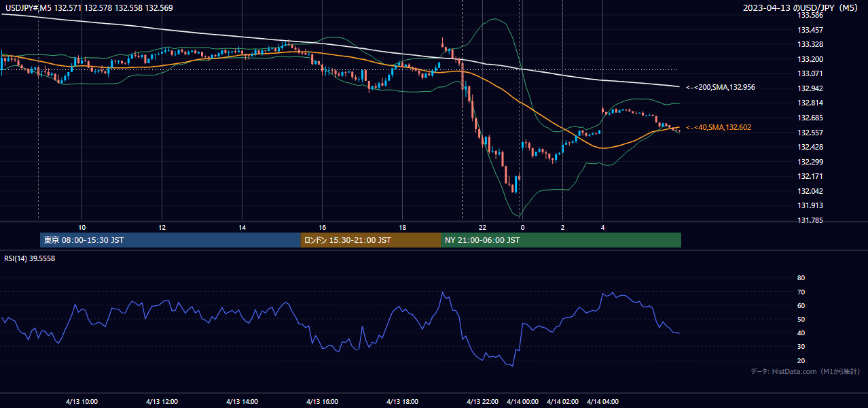868x408 pixels.
Task: Click the 4/13 12:00 time axis label
Action: [162, 401]
